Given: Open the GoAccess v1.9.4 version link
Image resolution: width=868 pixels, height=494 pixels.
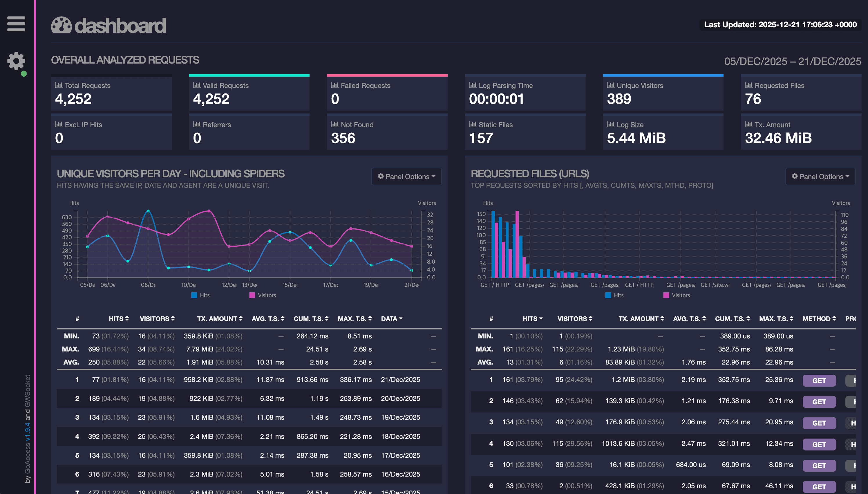Looking at the screenshot, I should point(28,431).
